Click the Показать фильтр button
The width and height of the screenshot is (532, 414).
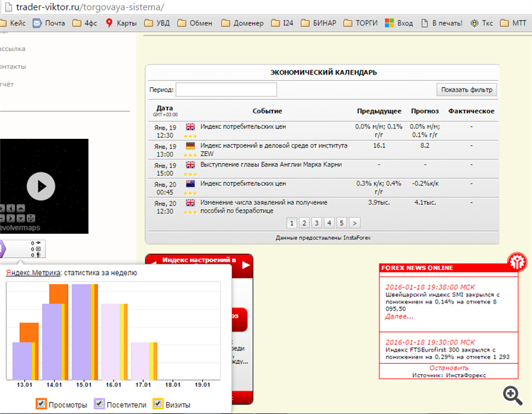(467, 90)
